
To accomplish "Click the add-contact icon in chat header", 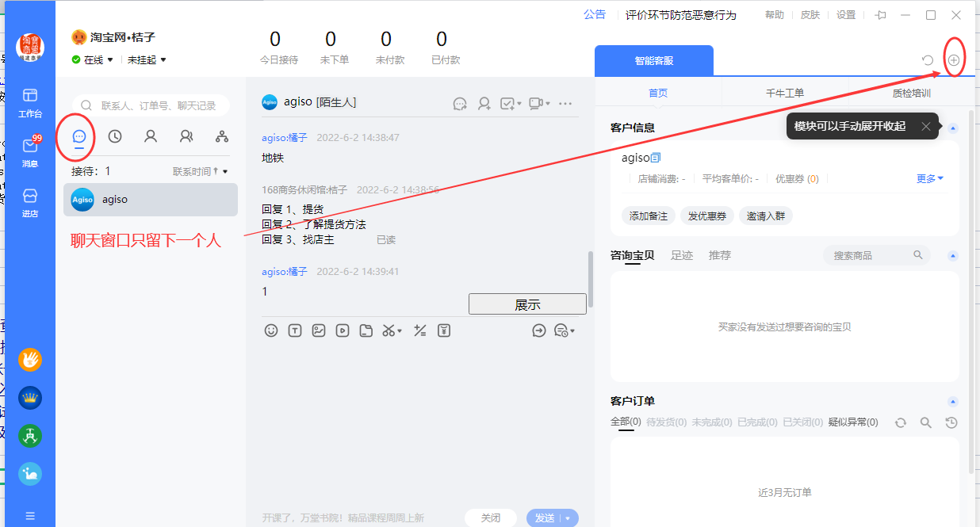I will coord(484,103).
